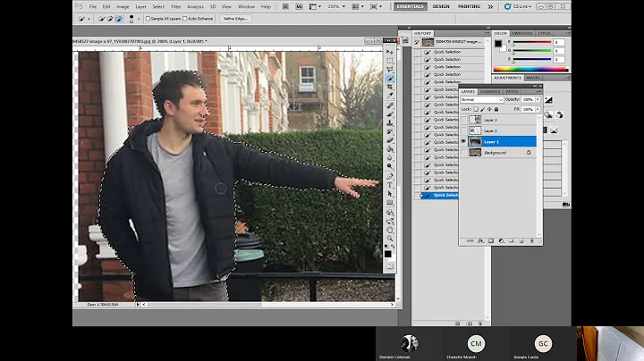The image size is (644, 361).
Task: Toggle Lock All padlock in Layers panel
Action: [496, 109]
